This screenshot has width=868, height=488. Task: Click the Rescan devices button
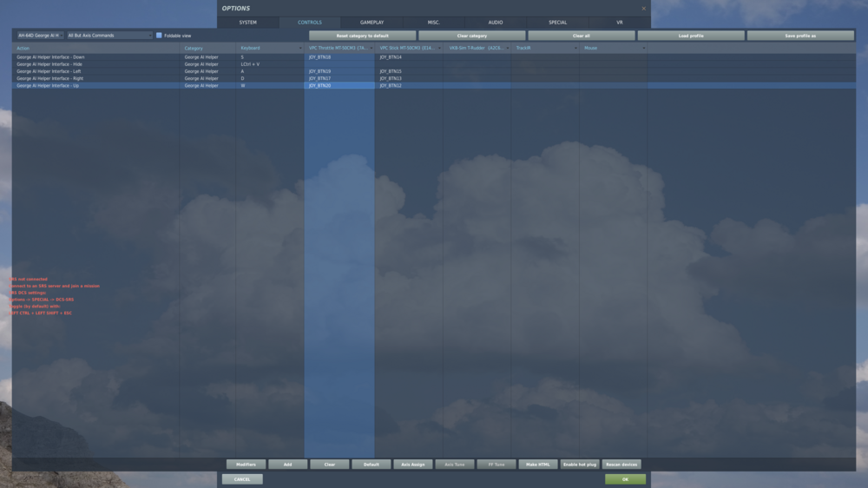(621, 465)
